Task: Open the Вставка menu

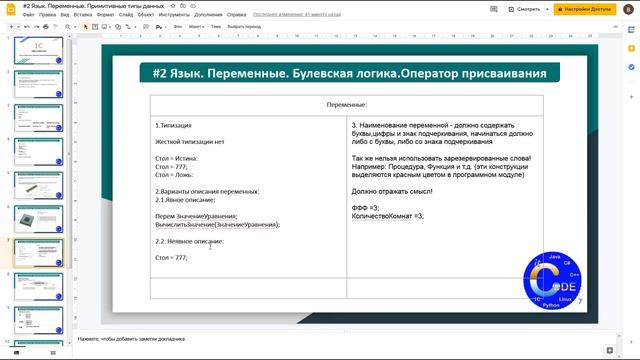Action: point(83,15)
